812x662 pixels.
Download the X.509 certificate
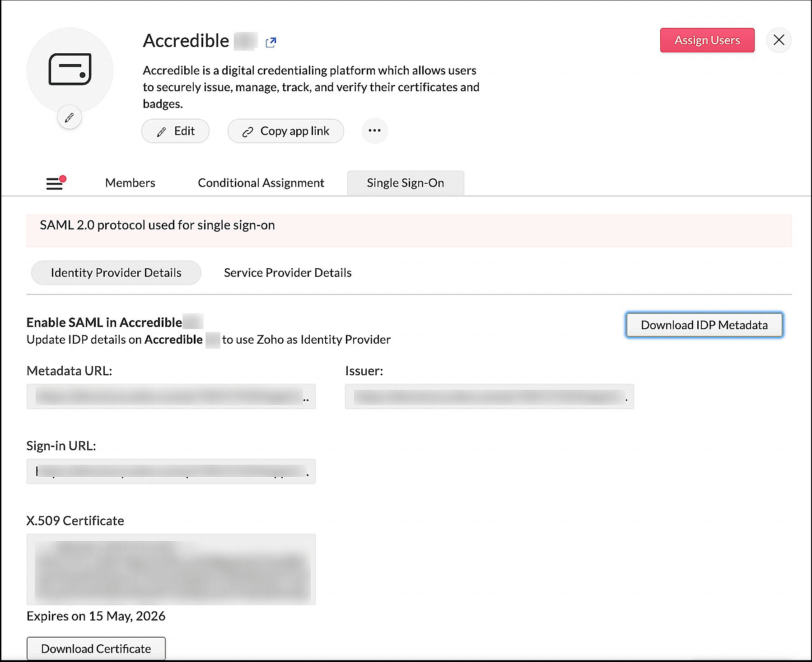point(96,648)
